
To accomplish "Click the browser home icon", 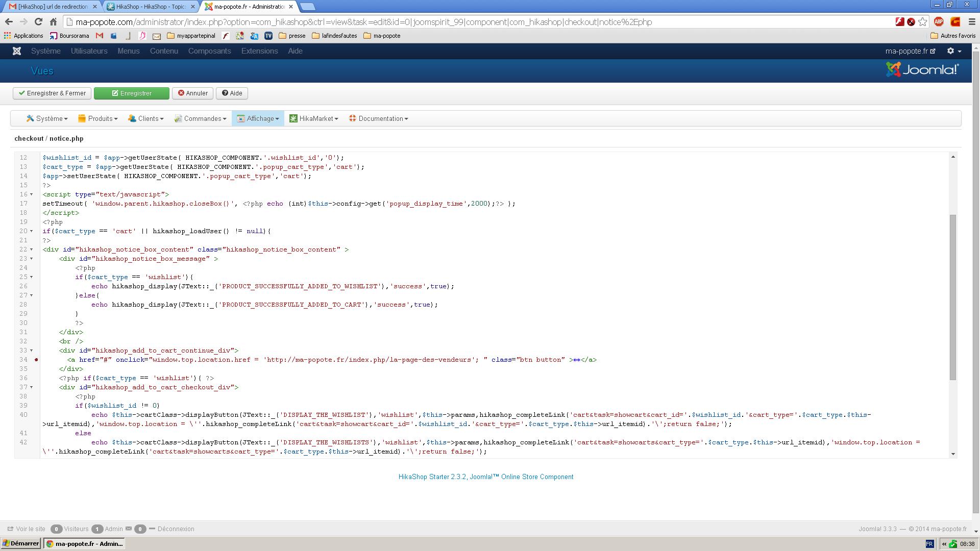I will 53,22.
